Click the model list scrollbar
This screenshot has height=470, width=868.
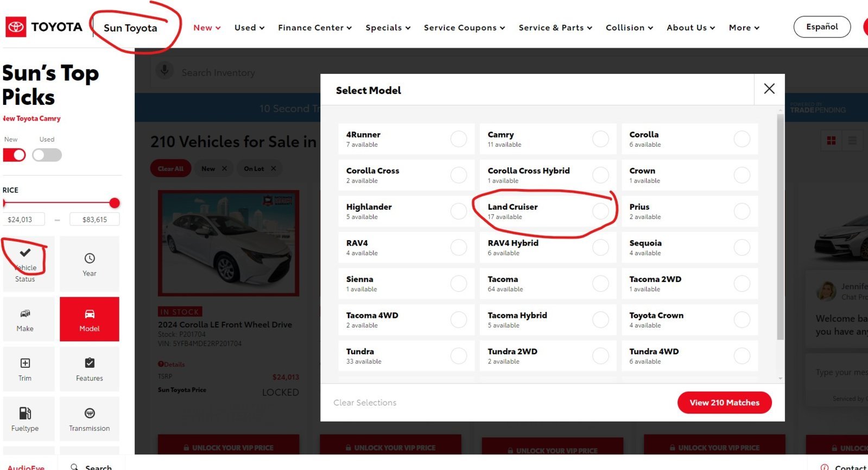click(x=780, y=227)
